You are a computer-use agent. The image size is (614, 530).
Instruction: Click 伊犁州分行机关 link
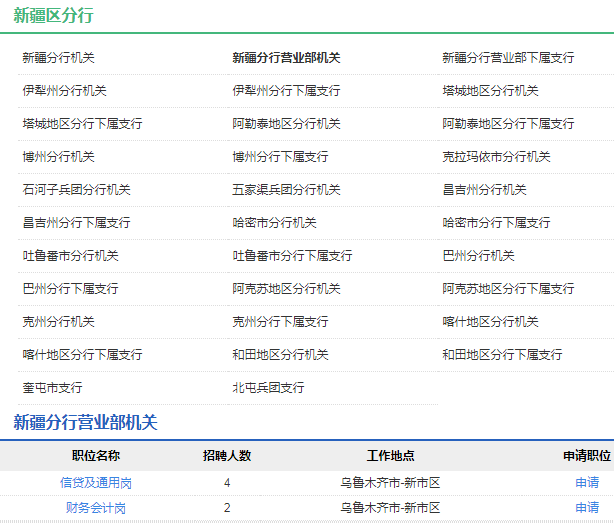point(64,91)
